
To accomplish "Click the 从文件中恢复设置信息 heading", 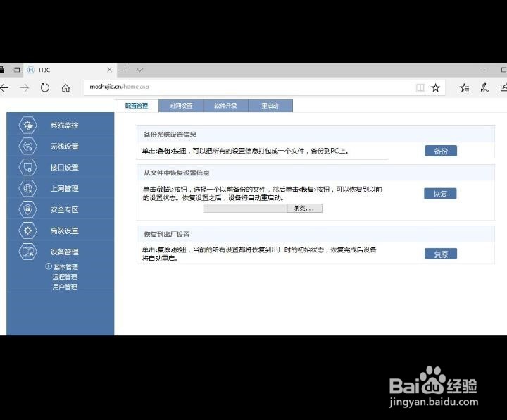I will pyautogui.click(x=177, y=173).
